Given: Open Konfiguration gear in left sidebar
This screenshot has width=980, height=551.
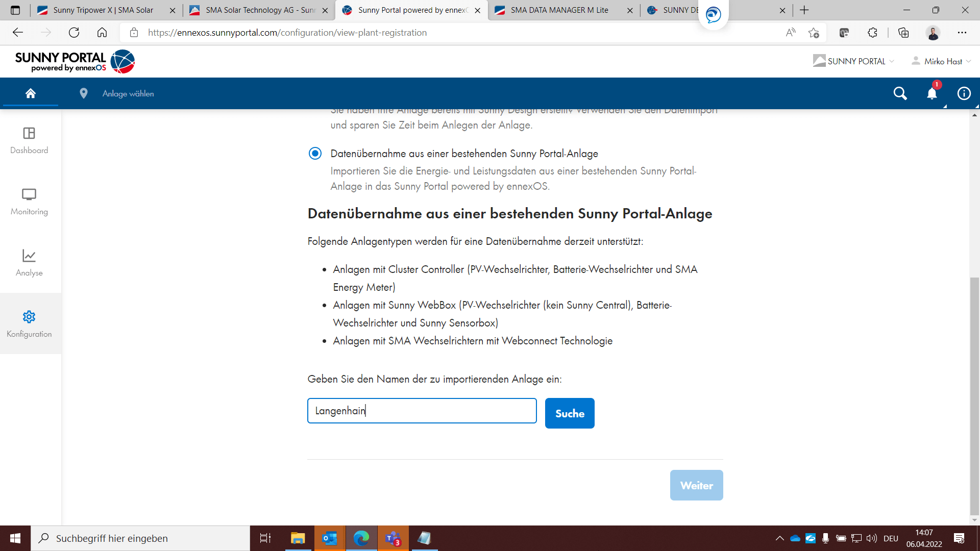Looking at the screenshot, I should coord(29,324).
